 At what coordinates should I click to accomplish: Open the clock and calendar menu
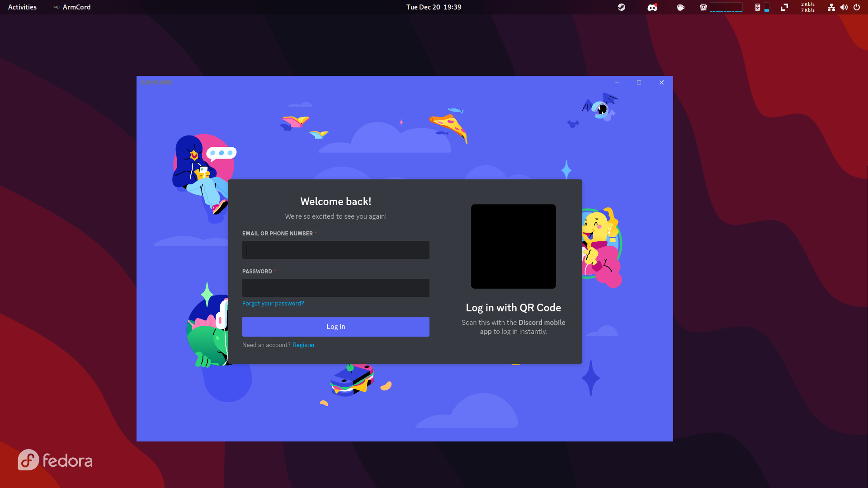point(434,7)
